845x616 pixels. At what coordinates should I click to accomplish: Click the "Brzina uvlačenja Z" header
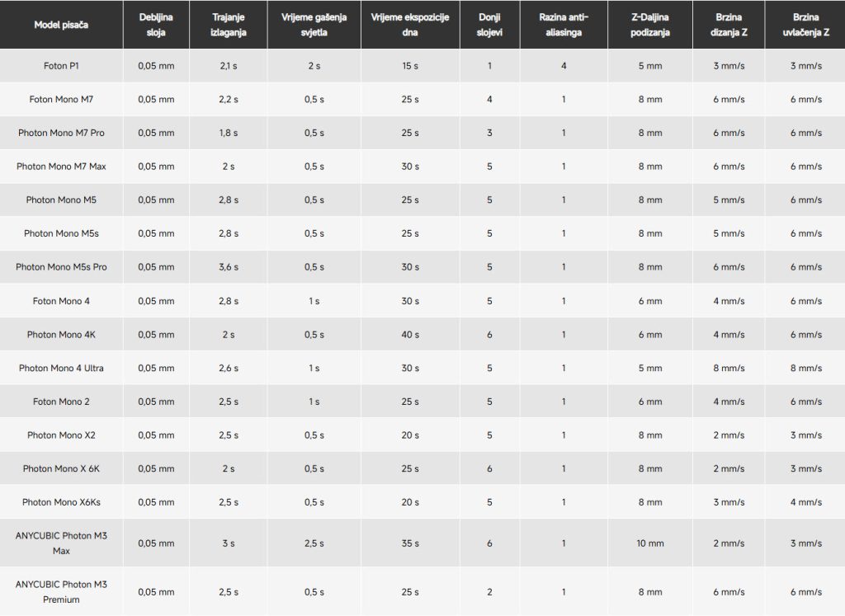click(x=805, y=25)
